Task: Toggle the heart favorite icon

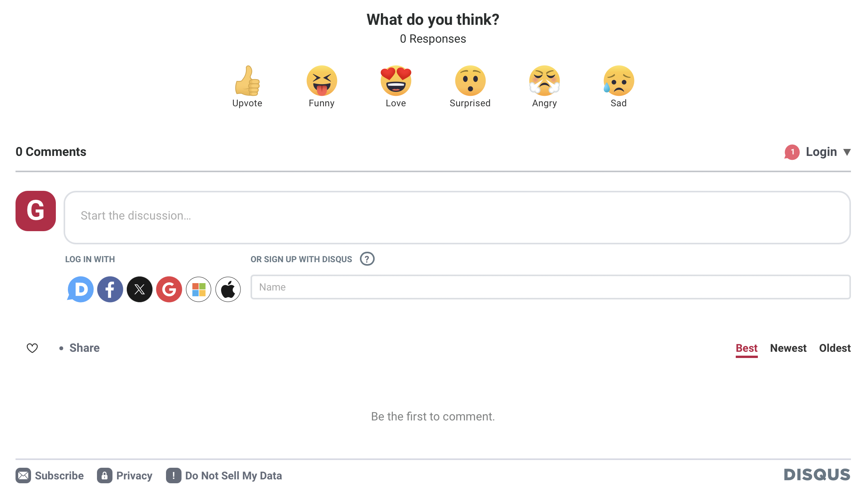Action: click(x=32, y=348)
